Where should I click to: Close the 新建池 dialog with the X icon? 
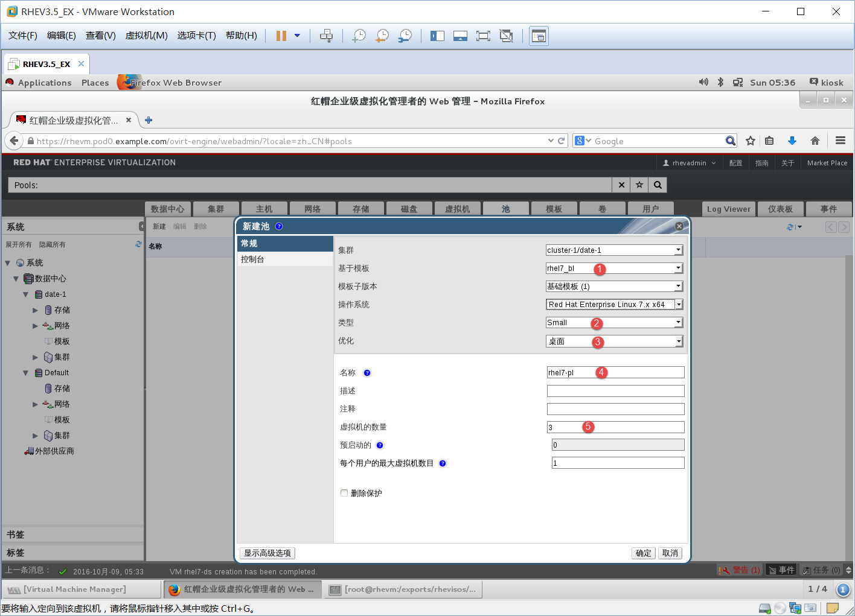pos(679,226)
